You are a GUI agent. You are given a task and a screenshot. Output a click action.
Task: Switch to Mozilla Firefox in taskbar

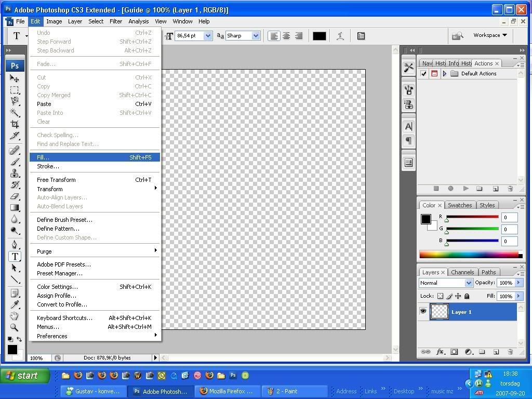[x=228, y=391]
